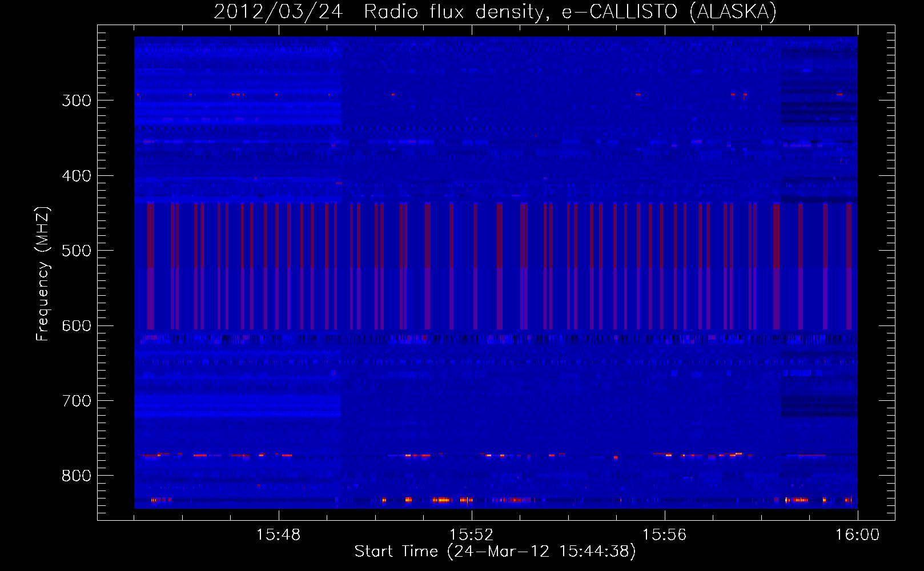924x571 pixels.
Task: Click the plot title '2012/03/24 Radio flux density, e-CALLISTO (ALASKA)'
Action: click(x=495, y=11)
